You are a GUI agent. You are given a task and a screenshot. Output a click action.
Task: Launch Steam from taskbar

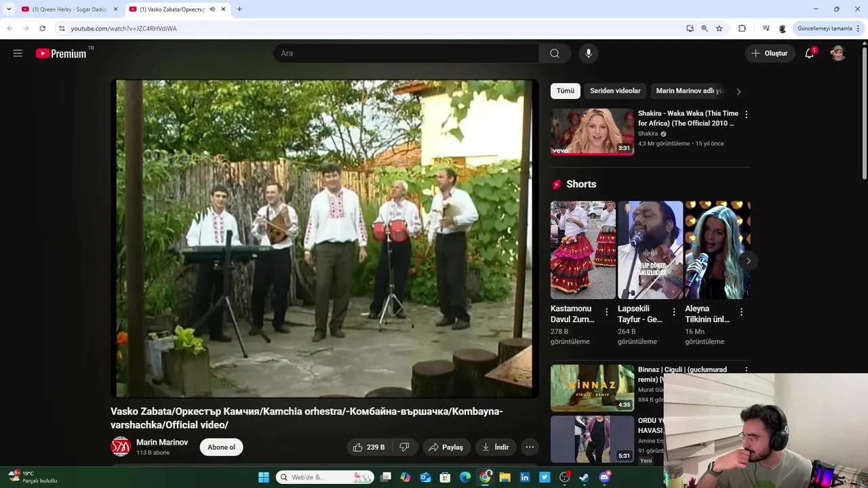(584, 477)
